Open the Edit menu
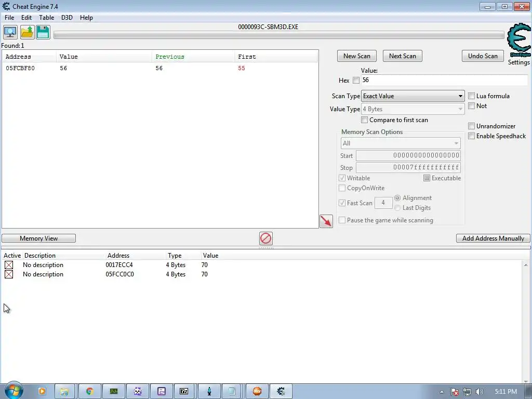This screenshot has height=399, width=532. tap(26, 18)
